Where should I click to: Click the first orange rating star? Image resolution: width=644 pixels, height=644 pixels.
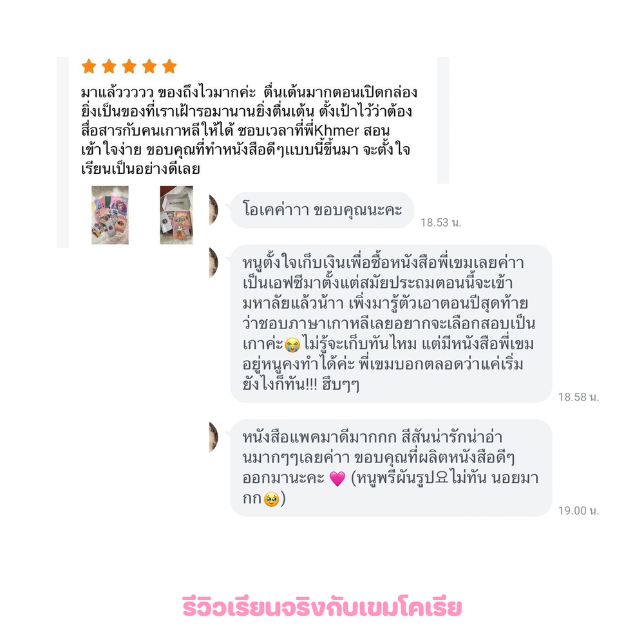pyautogui.click(x=89, y=66)
